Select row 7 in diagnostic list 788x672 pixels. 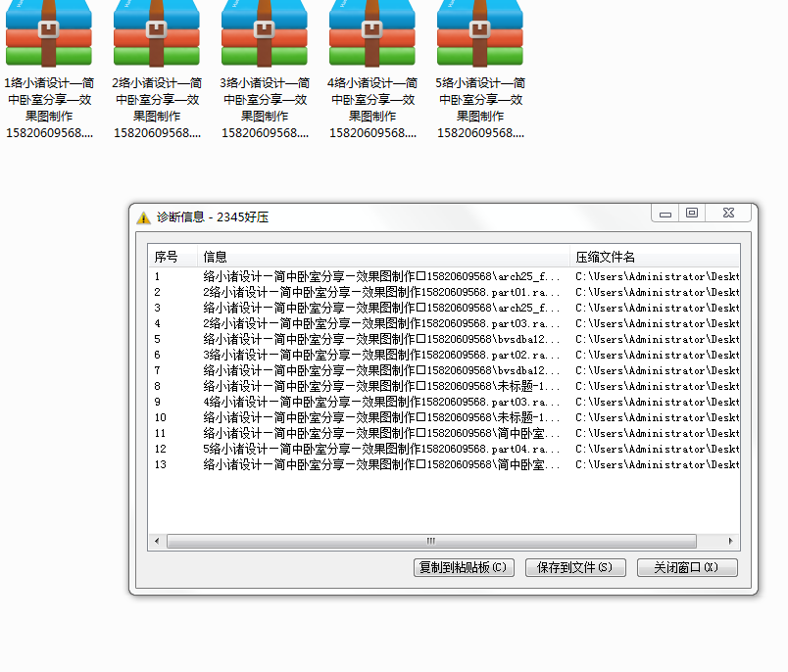point(444,370)
